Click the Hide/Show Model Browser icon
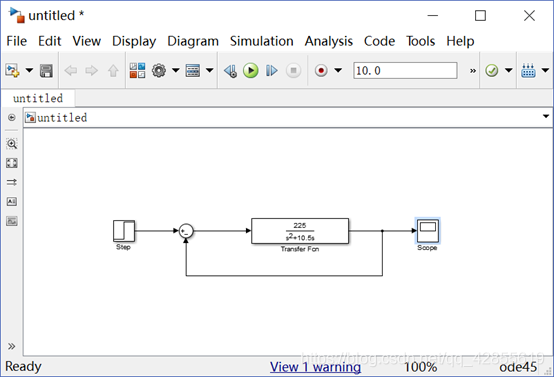This screenshot has height=377, width=554. (x=12, y=117)
